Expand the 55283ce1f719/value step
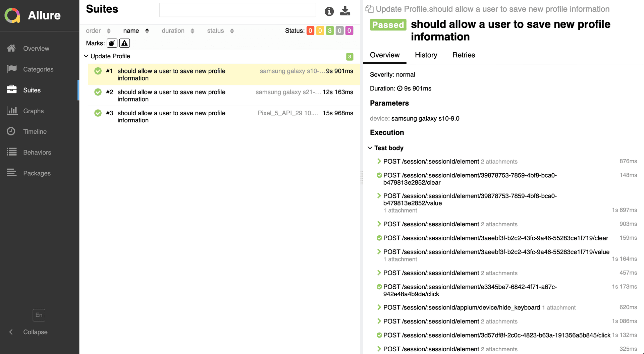644x354 pixels. tap(379, 252)
